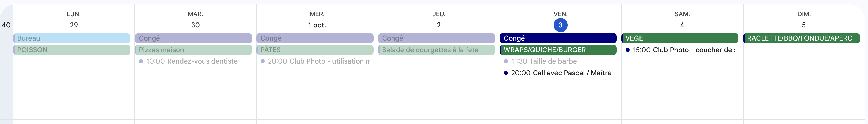Select the Pizzas maison event
Screen dimensions: 868x124
pyautogui.click(x=193, y=50)
